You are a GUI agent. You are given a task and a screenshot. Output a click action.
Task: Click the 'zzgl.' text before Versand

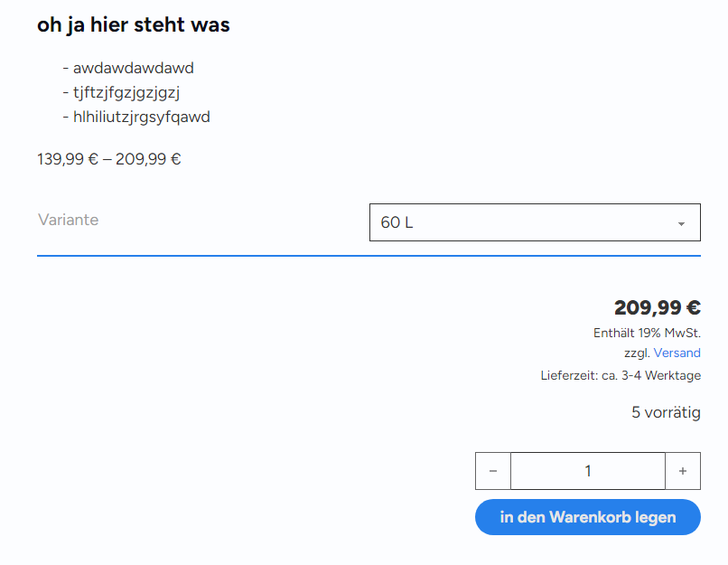[x=637, y=353]
